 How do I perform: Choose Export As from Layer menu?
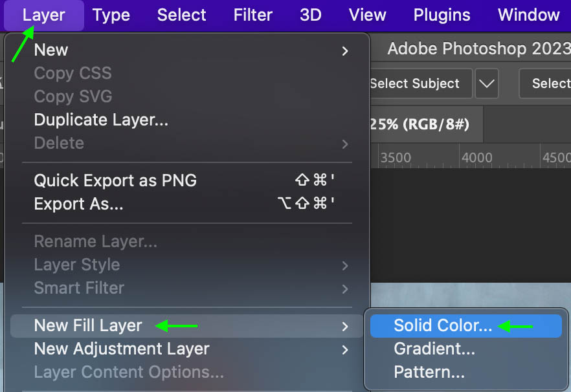(78, 204)
